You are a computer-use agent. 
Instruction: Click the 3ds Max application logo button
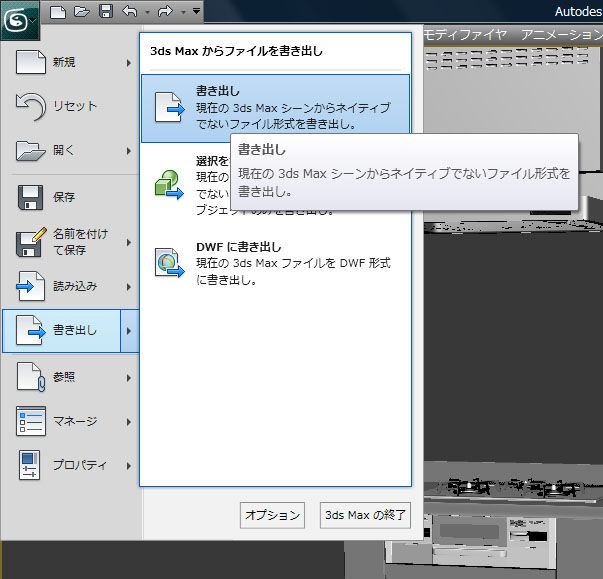[x=19, y=19]
